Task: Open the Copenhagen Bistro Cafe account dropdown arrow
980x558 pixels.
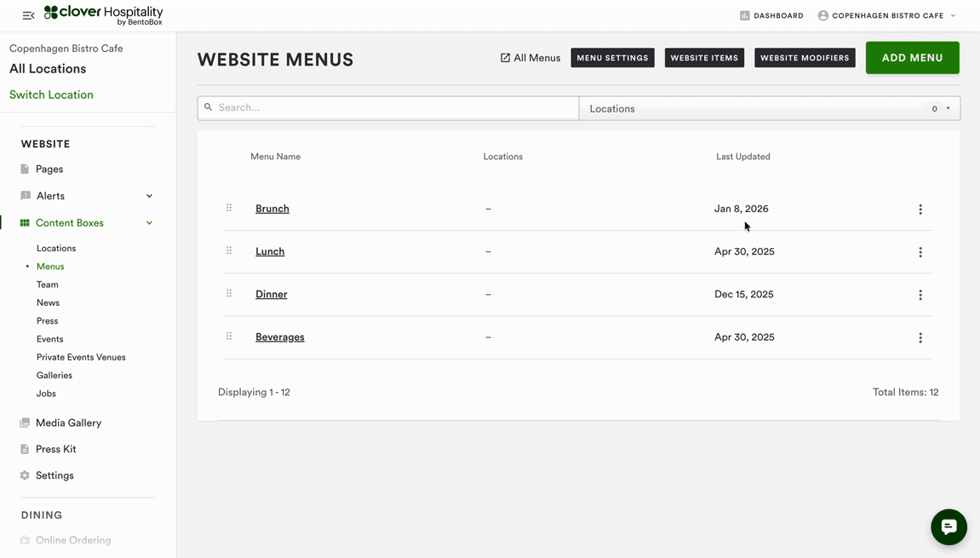Action: click(x=953, y=15)
